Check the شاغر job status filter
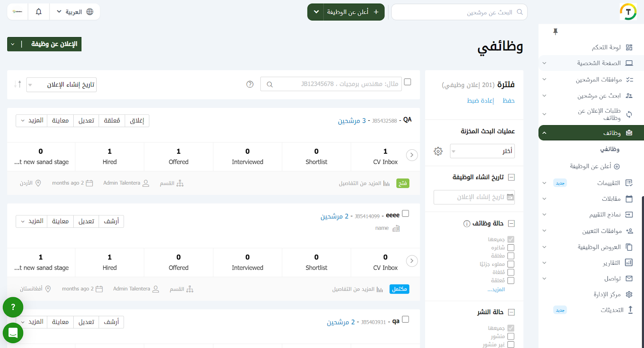Viewport: 644px width, 348px height. (x=511, y=248)
